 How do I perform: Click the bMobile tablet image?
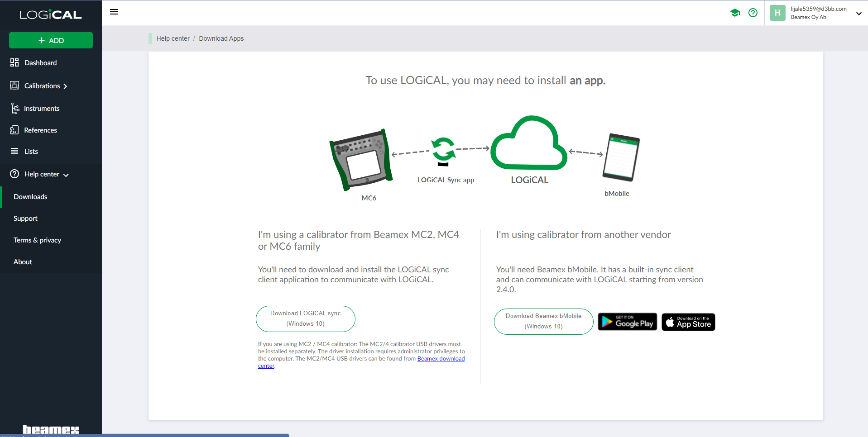click(621, 157)
